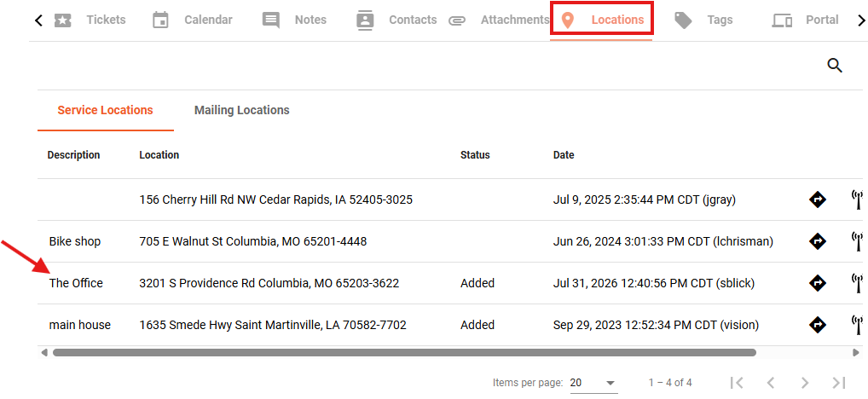This screenshot has height=399, width=868.
Task: Select The Office description
Action: point(76,283)
